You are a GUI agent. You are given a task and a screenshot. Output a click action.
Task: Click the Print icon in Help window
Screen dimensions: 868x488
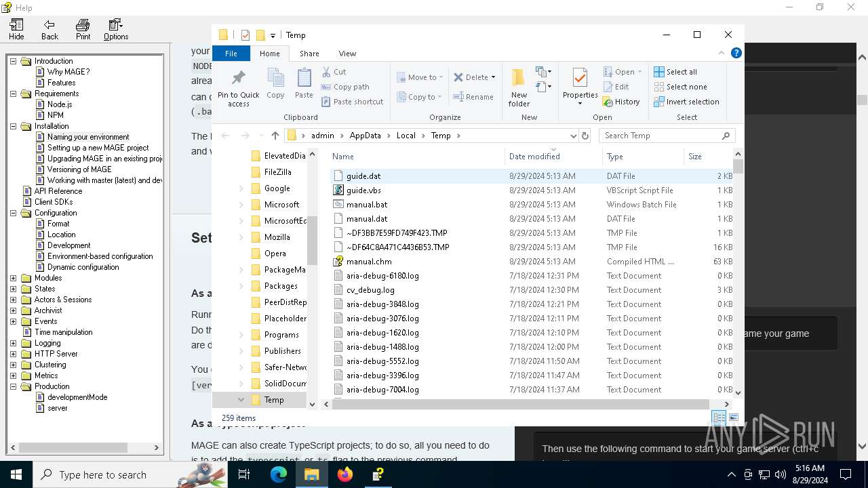tap(83, 30)
